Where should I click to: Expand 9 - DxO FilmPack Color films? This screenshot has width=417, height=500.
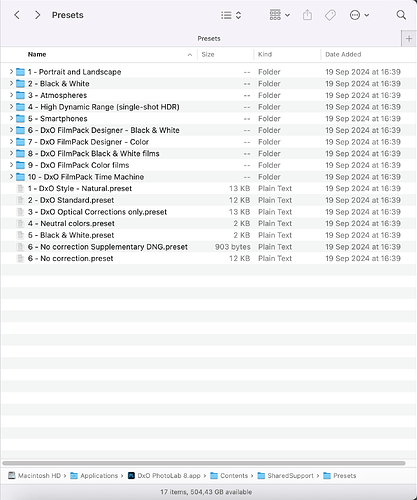coord(11,165)
